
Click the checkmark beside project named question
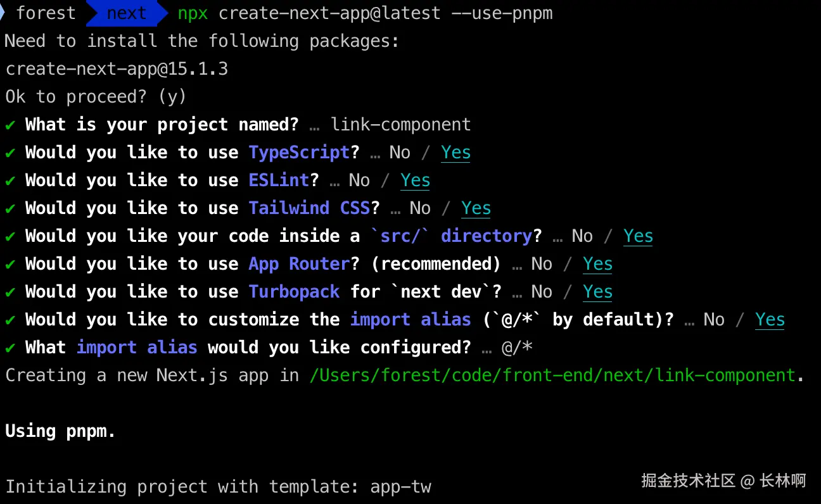(10, 125)
